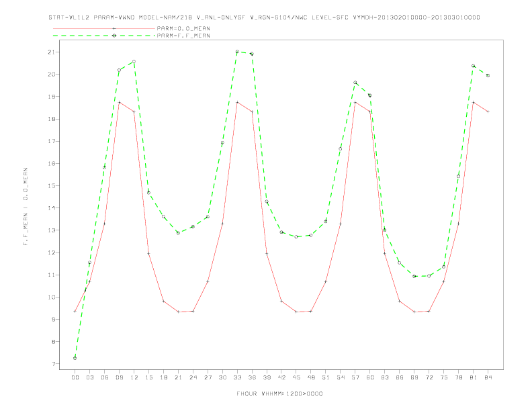
Task: Click x-axis forecast hour label 66
Action: (x=400, y=377)
